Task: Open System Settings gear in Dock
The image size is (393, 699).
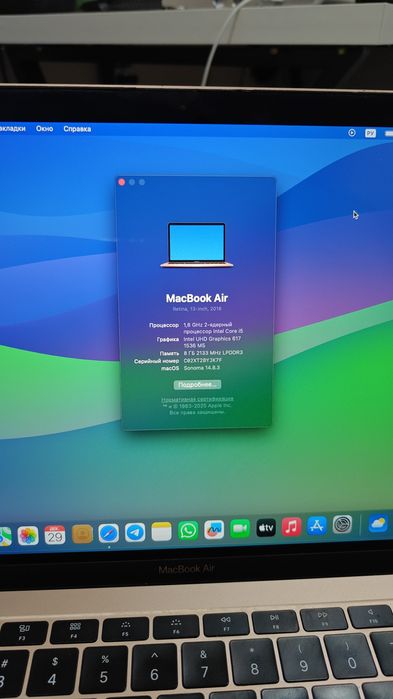Action: pyautogui.click(x=342, y=525)
